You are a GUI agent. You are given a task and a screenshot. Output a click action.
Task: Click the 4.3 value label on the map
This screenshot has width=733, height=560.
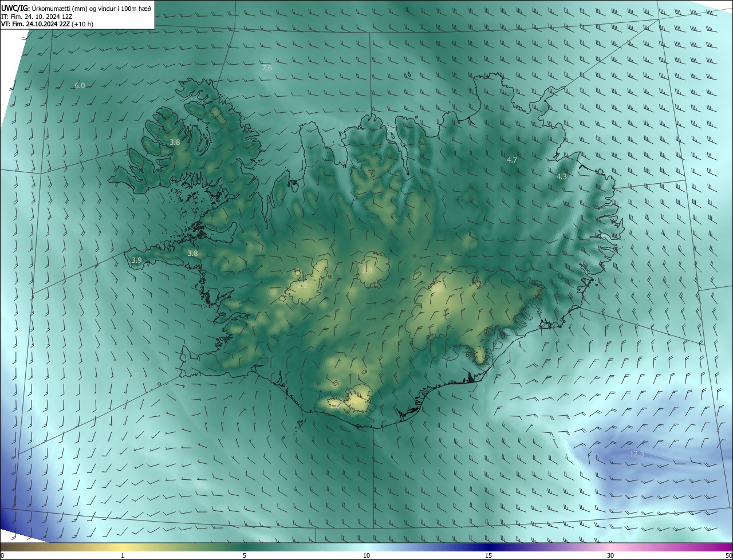(x=562, y=177)
